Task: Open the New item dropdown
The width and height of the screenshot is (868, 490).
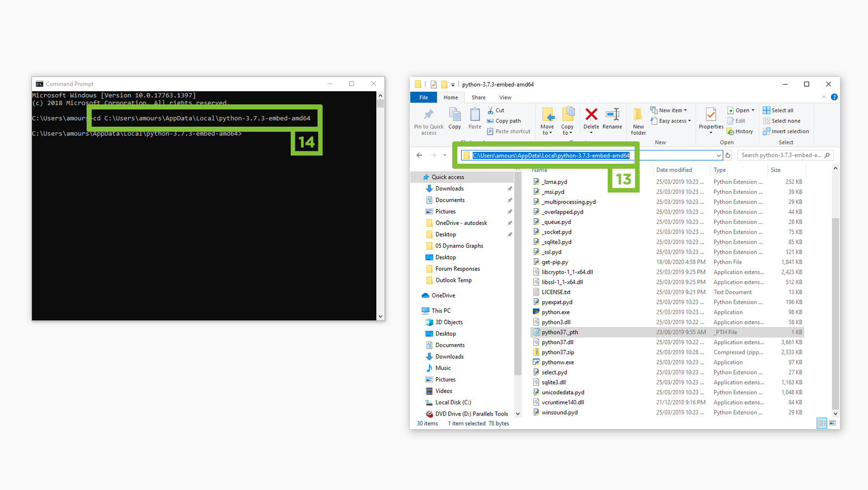Action: point(669,110)
